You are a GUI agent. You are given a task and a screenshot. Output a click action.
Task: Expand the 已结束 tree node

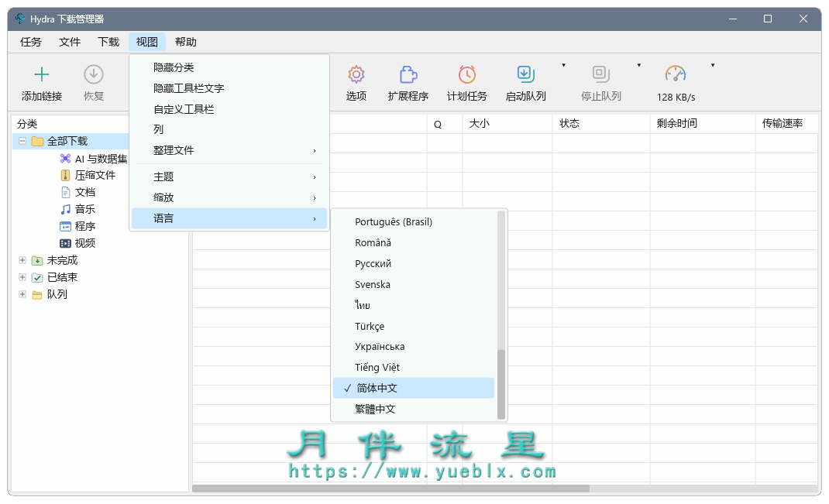click(x=22, y=277)
